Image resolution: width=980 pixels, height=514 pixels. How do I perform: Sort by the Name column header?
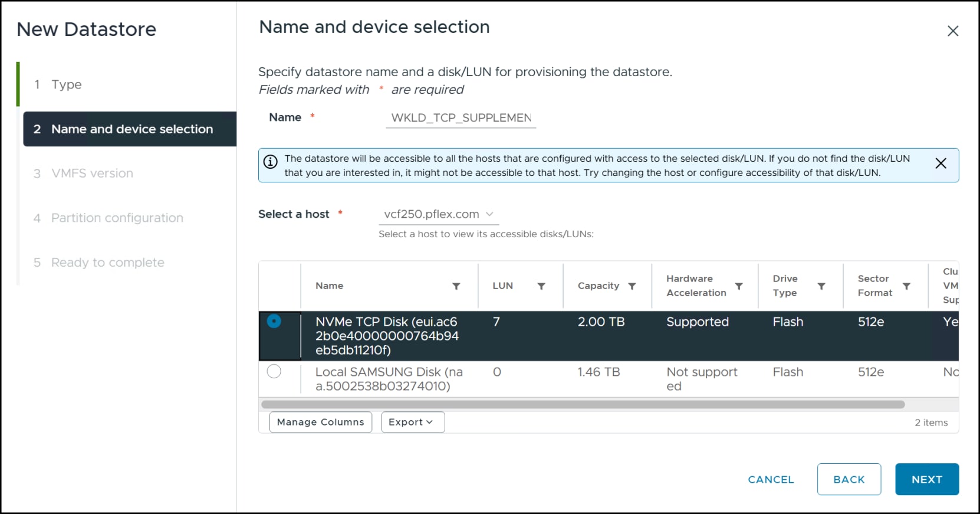pos(329,286)
